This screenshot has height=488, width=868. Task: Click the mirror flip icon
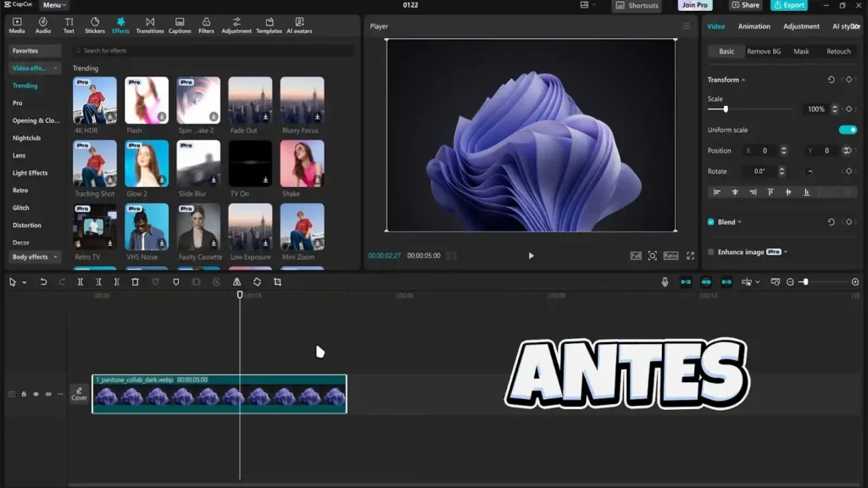(236, 282)
